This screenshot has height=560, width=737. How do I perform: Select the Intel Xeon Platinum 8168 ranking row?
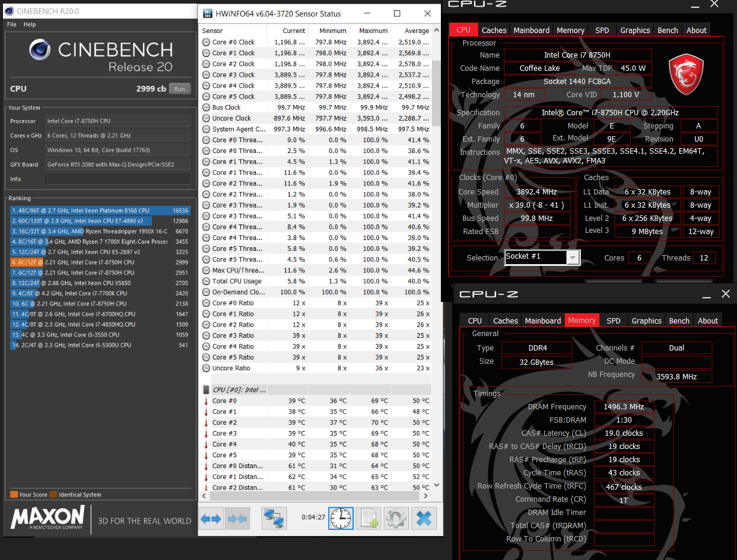(x=100, y=211)
